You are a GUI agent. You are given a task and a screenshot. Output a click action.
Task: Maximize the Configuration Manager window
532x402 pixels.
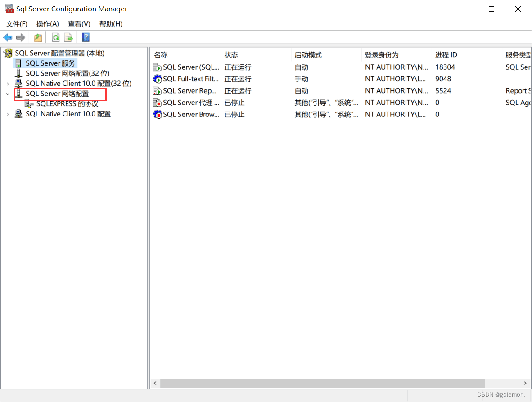click(x=491, y=9)
